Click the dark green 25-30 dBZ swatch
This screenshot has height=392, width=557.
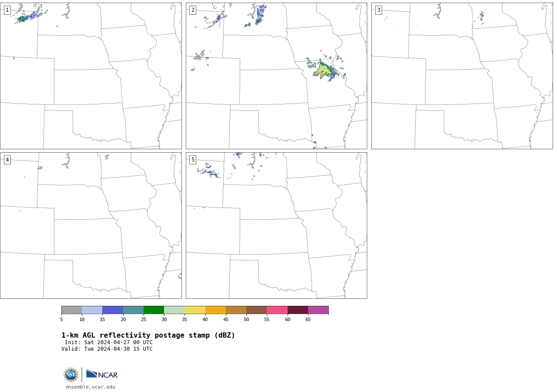point(154,310)
